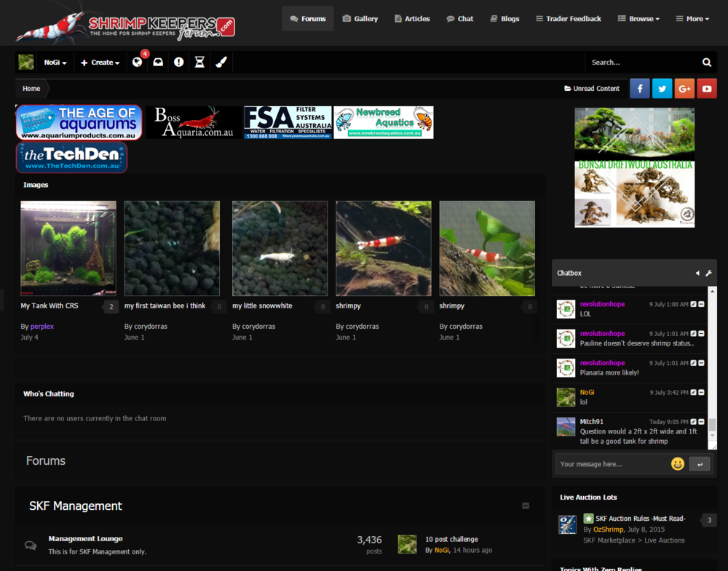Open the chatbox emoji smiley picker
728x571 pixels.
(x=677, y=464)
